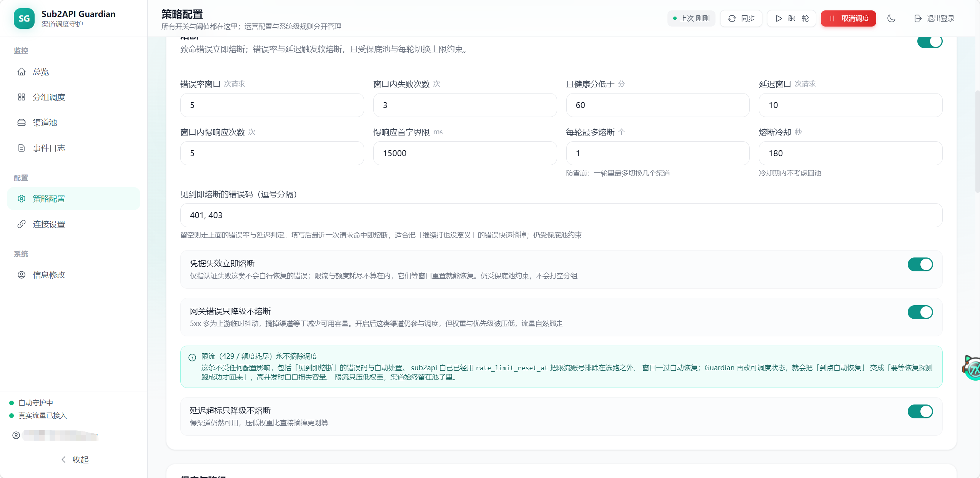Screen dimensions: 980x478
Task: Click the 渠道池 drive icon
Action: point(22,123)
